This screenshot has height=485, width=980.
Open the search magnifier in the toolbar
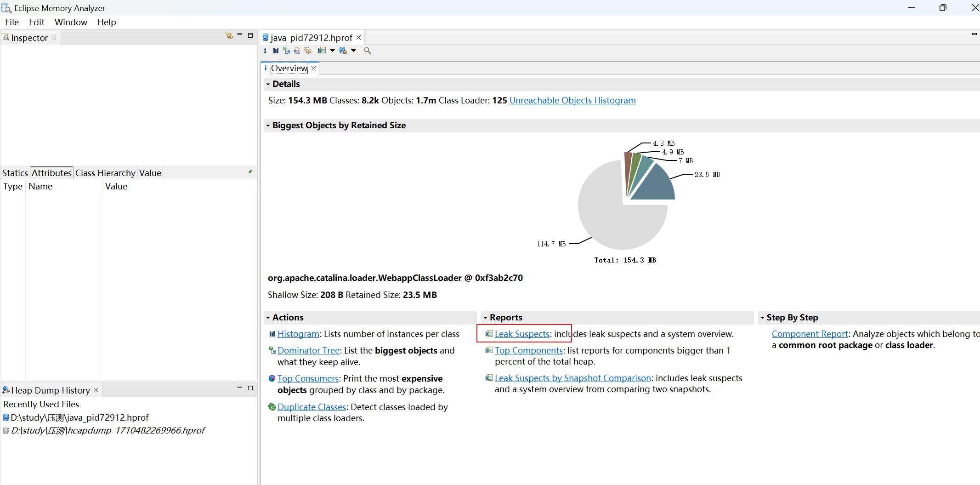[367, 51]
